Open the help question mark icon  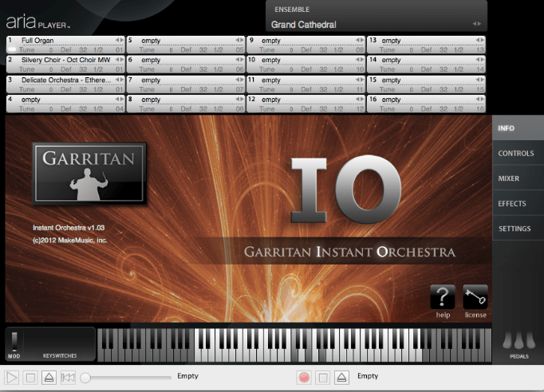click(x=443, y=297)
